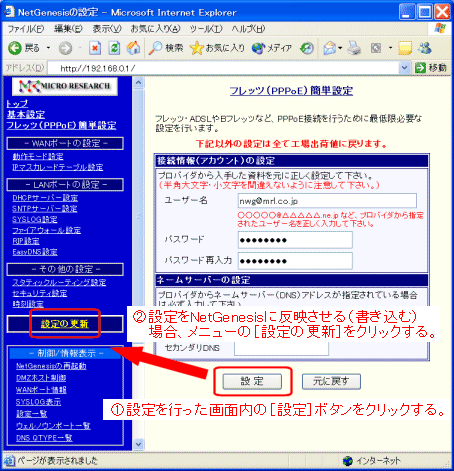Screen dimensions: 454x471
Task: Open the address bar dropdown arrow
Action: (x=404, y=68)
